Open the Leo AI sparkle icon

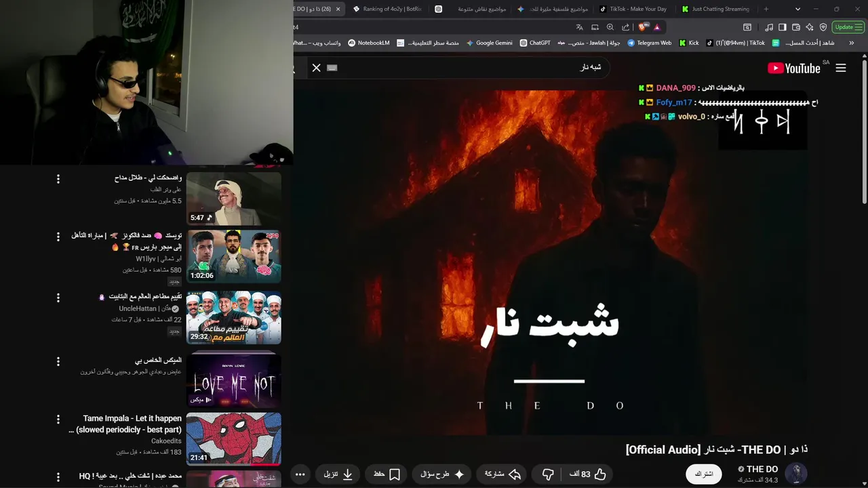[x=810, y=27]
